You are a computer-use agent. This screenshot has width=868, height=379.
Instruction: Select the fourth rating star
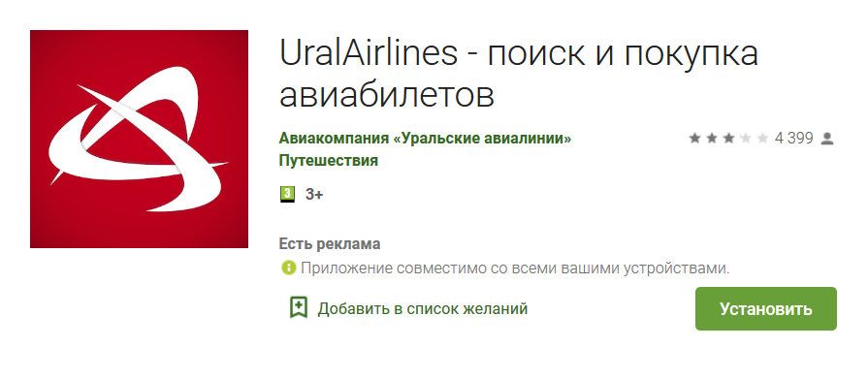pos(746,139)
